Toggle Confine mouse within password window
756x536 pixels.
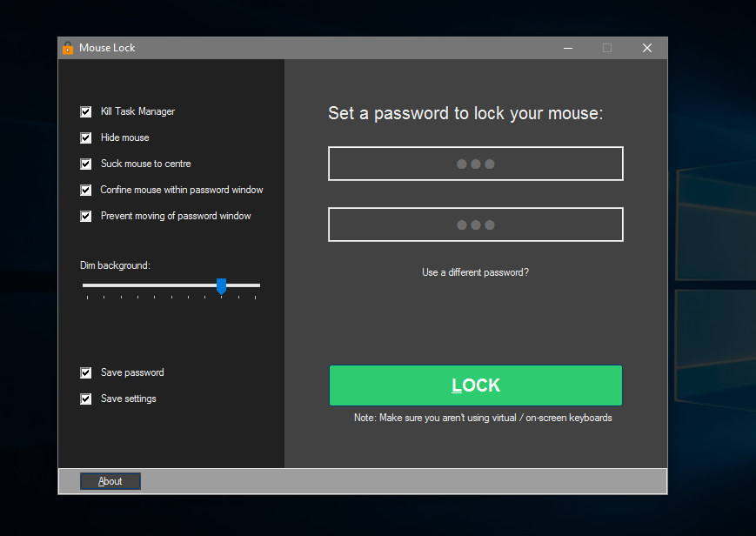pos(85,190)
